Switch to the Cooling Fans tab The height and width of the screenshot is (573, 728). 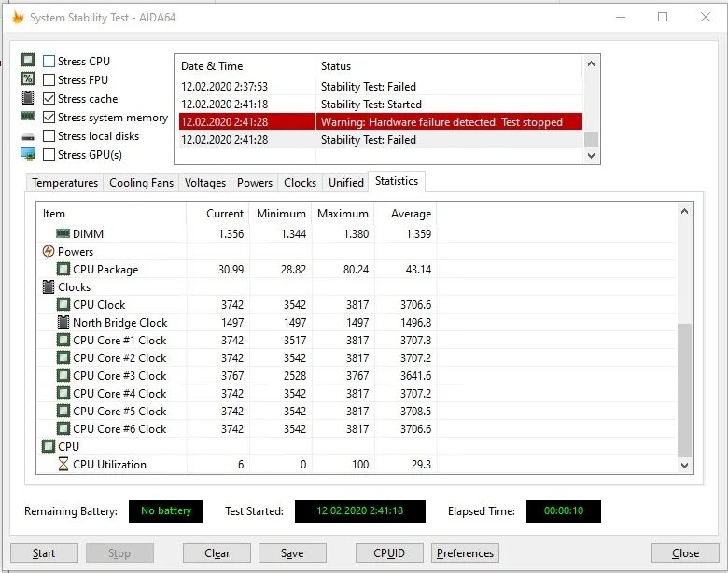pos(141,183)
